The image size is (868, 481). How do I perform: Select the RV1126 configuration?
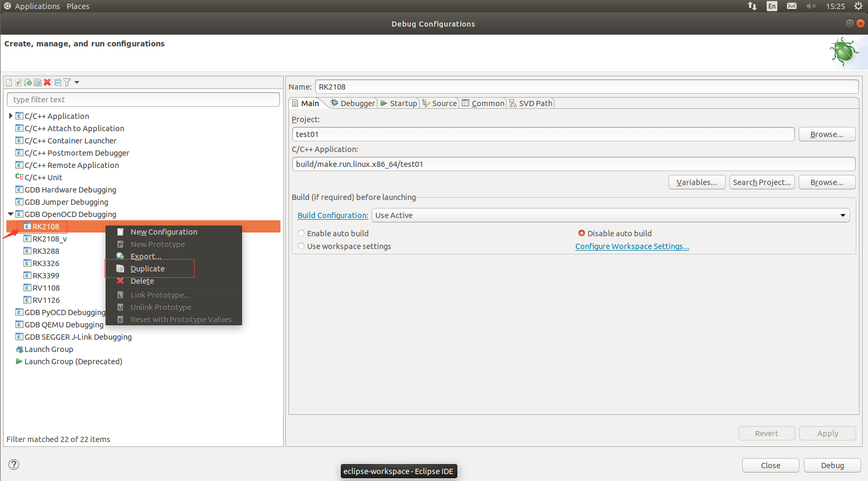point(46,300)
